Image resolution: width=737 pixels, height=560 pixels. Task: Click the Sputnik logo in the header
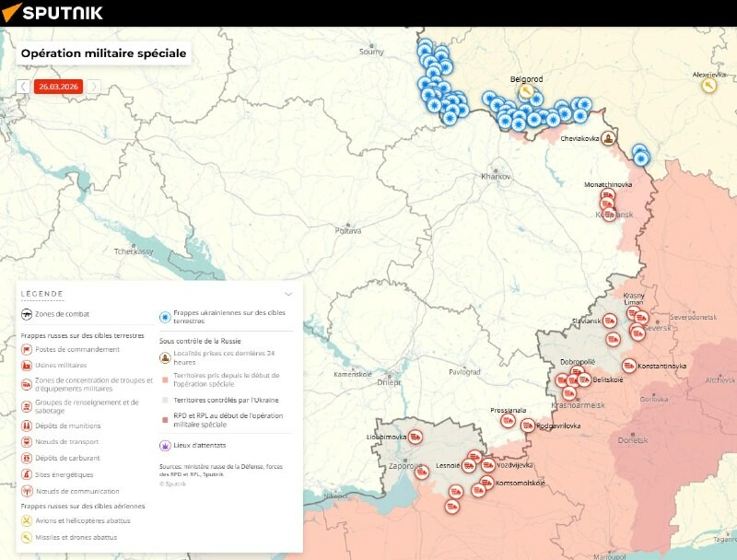(53, 13)
